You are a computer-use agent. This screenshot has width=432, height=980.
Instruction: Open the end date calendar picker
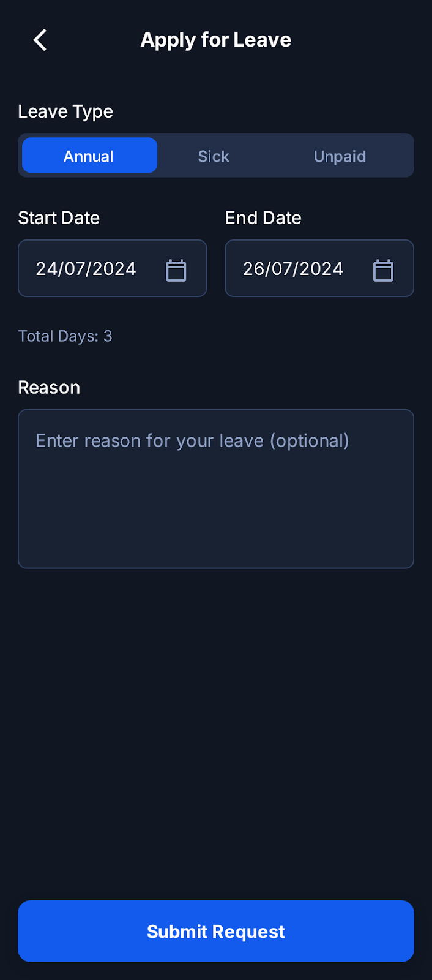(x=383, y=269)
